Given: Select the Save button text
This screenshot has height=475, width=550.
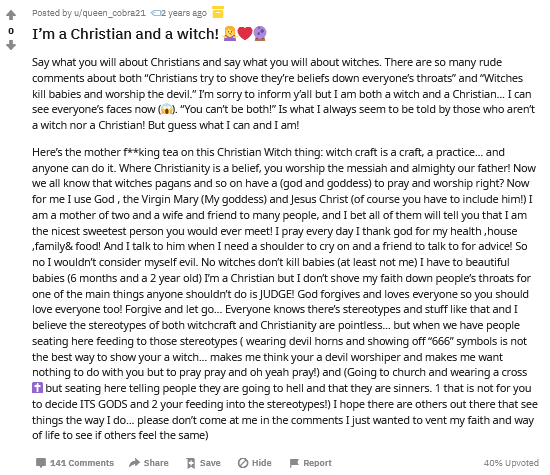Looking at the screenshot, I should (210, 463).
